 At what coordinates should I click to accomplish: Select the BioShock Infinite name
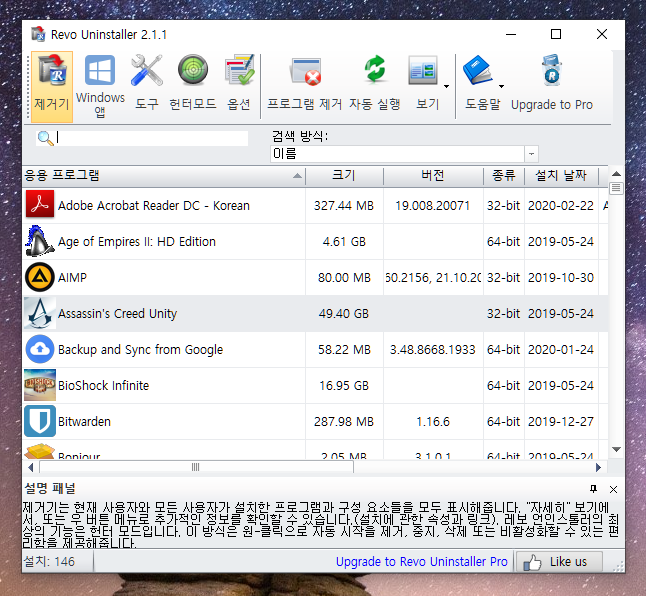103,386
